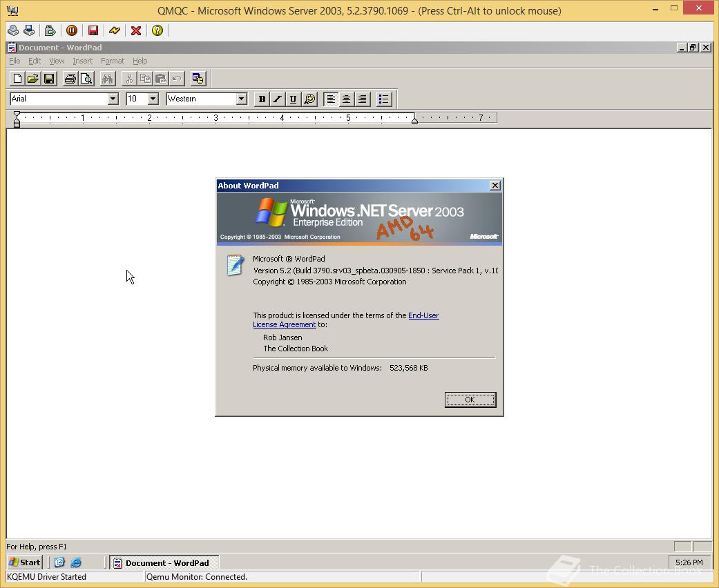
Task: Restore the WordPad window size
Action: click(x=693, y=47)
